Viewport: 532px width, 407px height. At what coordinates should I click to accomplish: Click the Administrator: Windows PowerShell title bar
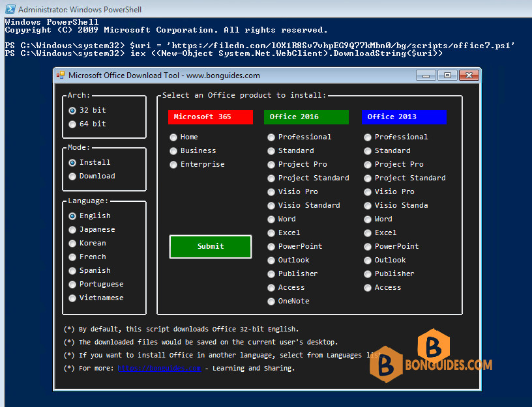tap(266, 9)
